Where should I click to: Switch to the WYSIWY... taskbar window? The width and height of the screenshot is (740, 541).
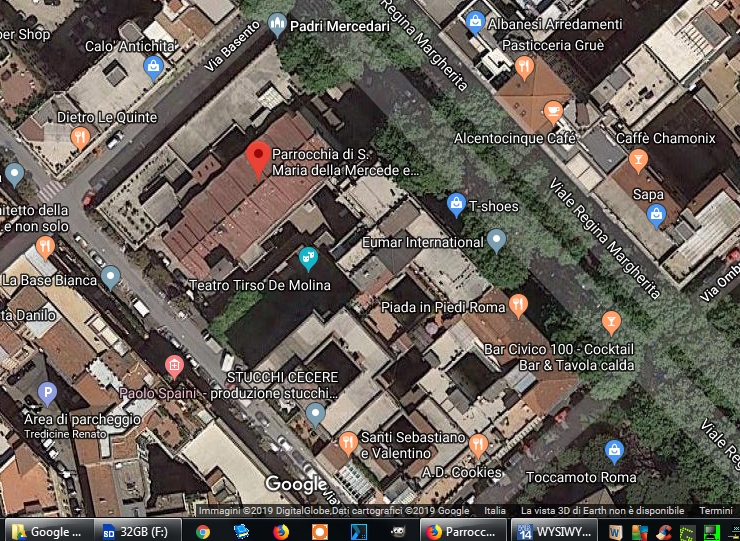click(555, 532)
